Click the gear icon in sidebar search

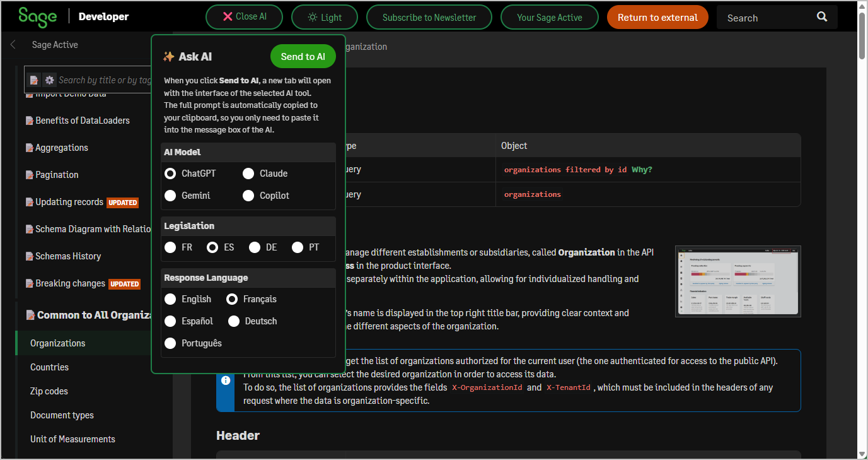[x=50, y=80]
